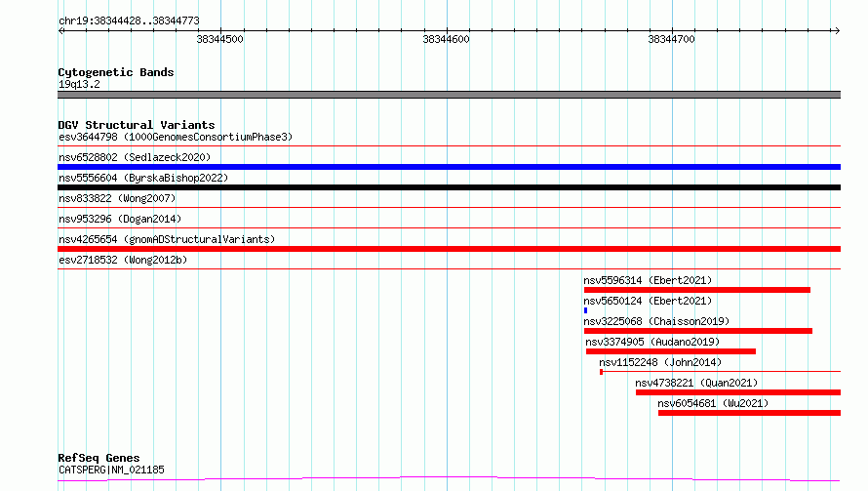
Task: Click the black nsv5556604 variant bar
Action: (x=449, y=187)
